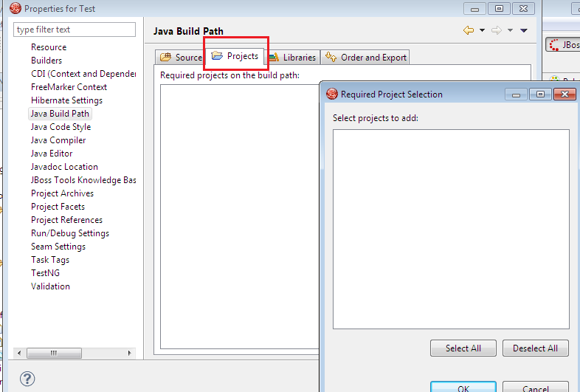Click the help question mark icon

pyautogui.click(x=27, y=379)
